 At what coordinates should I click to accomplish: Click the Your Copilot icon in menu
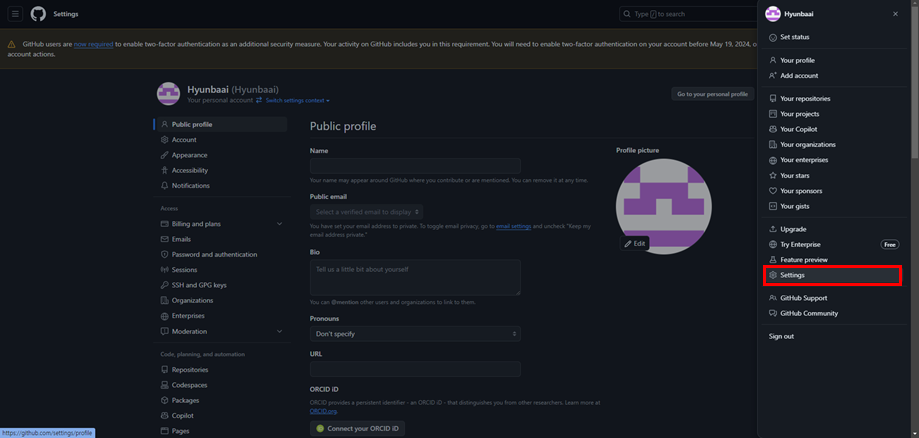pos(772,129)
